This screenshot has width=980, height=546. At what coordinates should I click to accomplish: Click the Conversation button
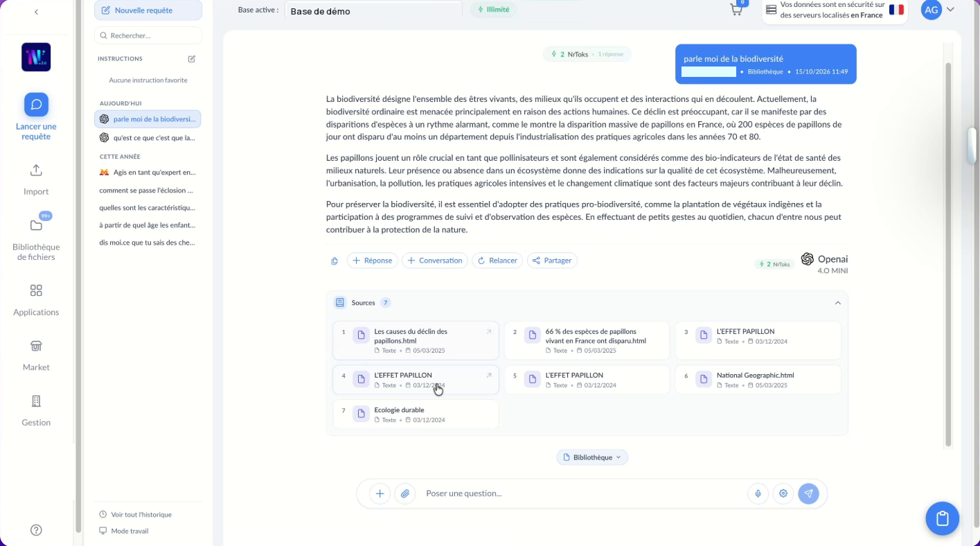tap(435, 261)
